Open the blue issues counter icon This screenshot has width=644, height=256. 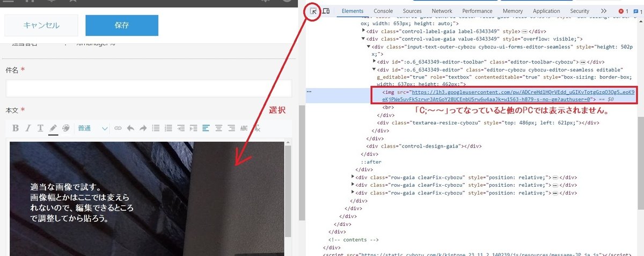[x=638, y=11]
